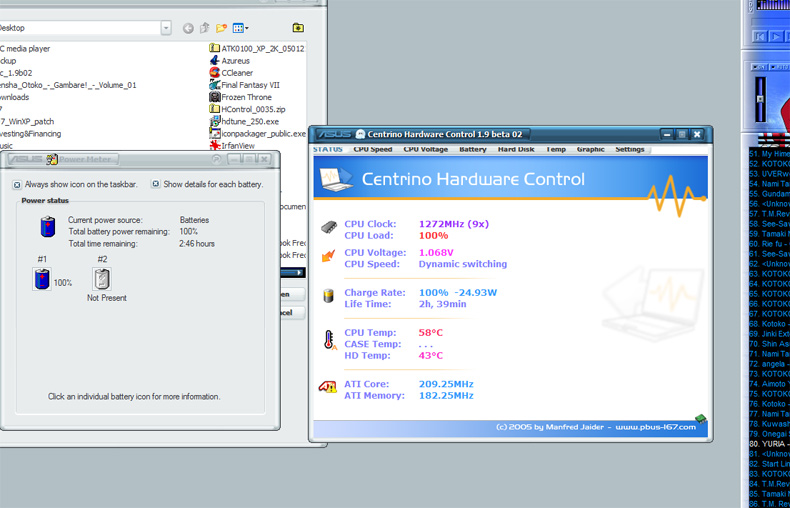790x508 pixels.
Task: Click the battery #1 icon showing 100%
Action: click(x=42, y=279)
